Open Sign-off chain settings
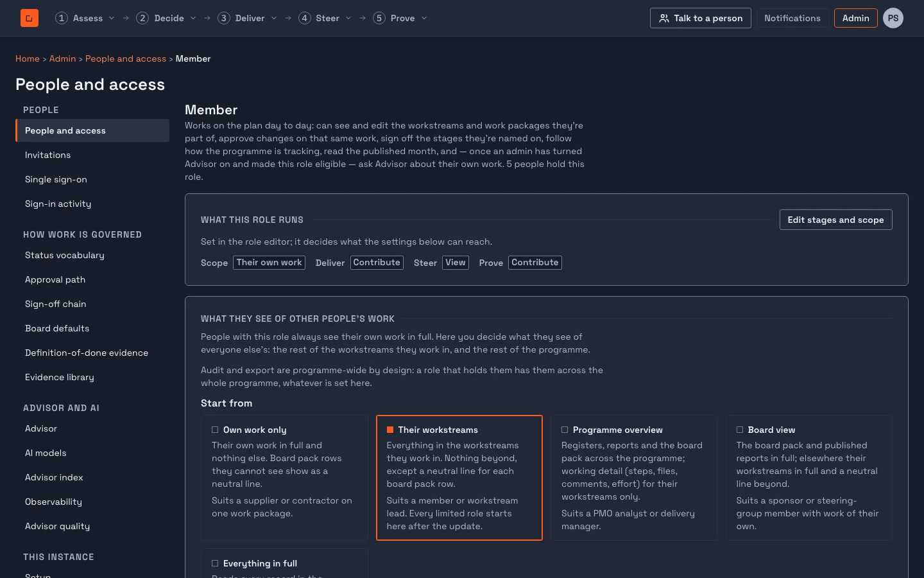Viewport: 924px width, 578px height. [92, 304]
